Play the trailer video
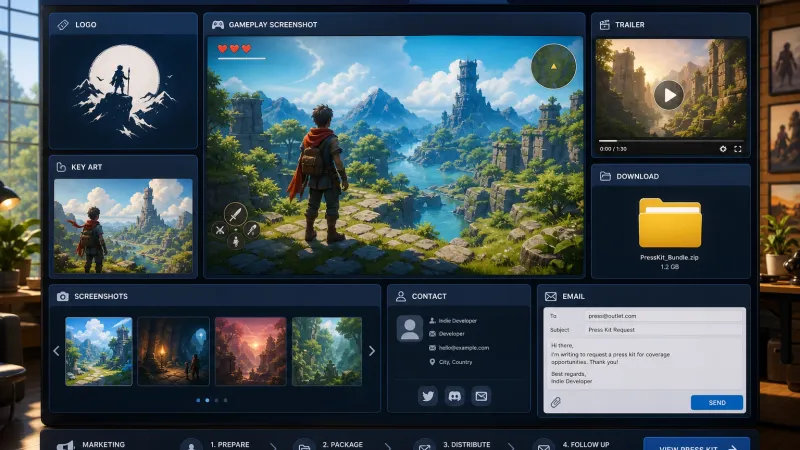Viewport: 800px width, 450px height. pyautogui.click(x=668, y=95)
